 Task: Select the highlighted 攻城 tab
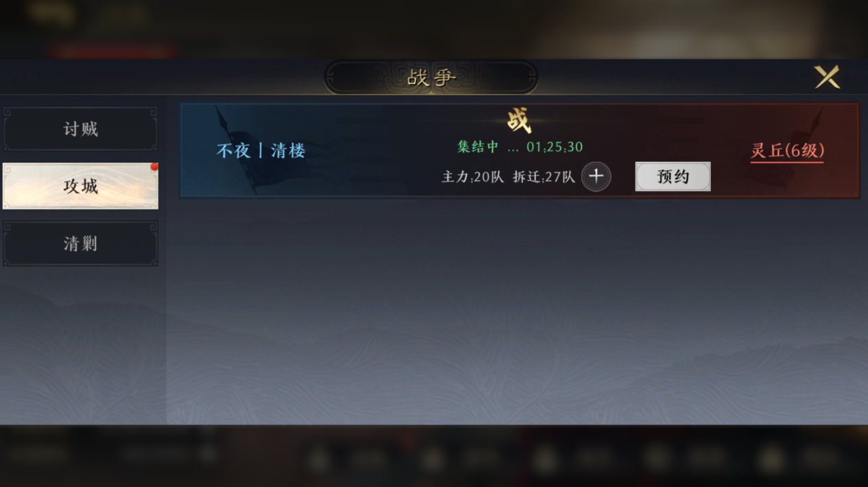[80, 186]
